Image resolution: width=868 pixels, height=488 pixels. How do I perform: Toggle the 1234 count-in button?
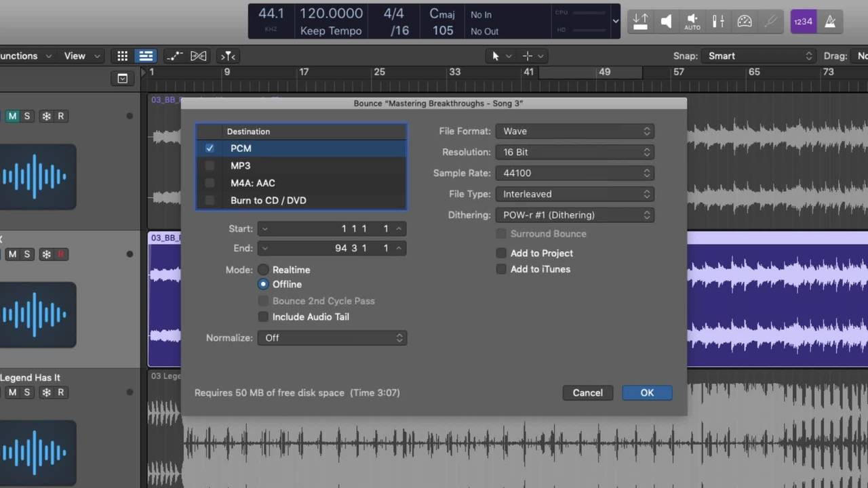[x=804, y=22]
